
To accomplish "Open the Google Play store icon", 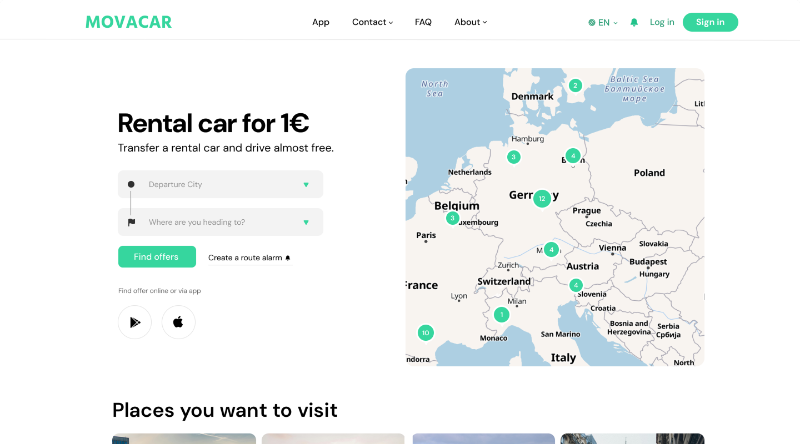I will point(135,322).
